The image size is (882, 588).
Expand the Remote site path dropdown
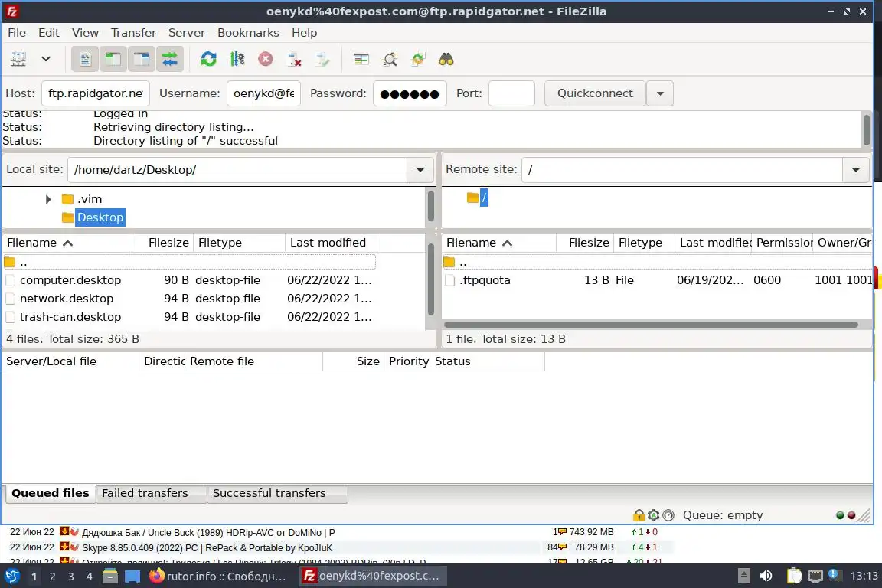click(x=856, y=170)
